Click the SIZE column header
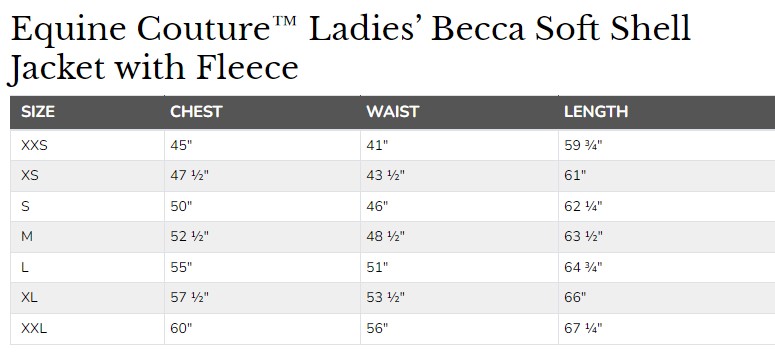775x364 pixels. (38, 112)
